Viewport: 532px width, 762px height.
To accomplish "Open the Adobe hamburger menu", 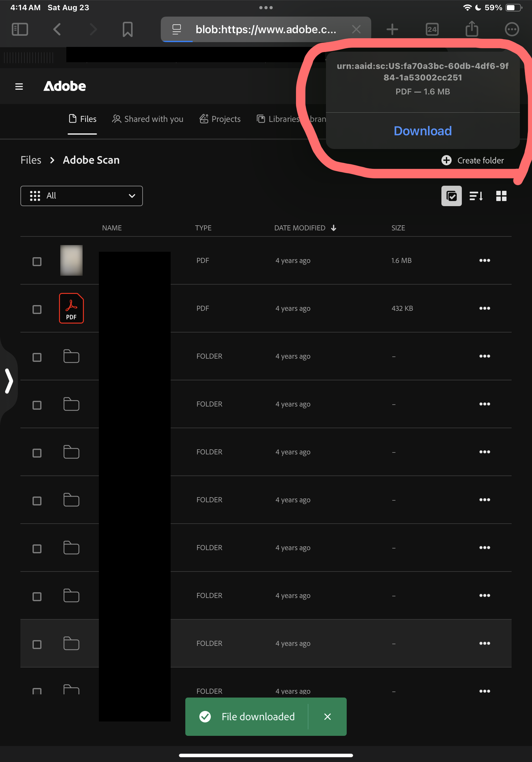I will coord(19,86).
